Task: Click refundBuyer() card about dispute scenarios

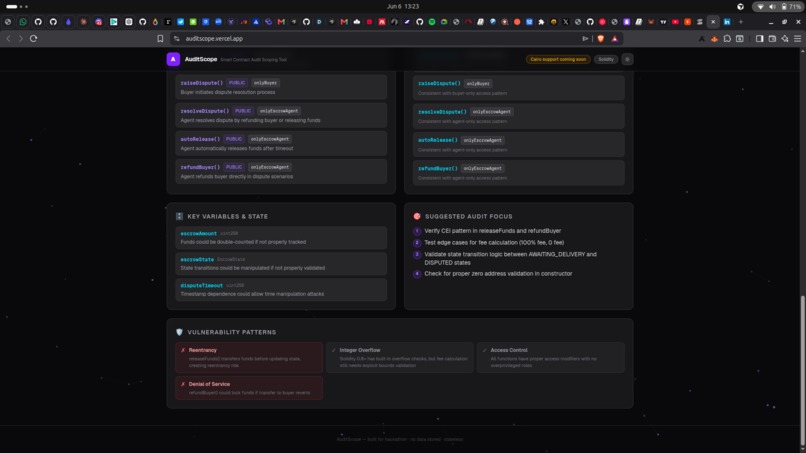Action: click(x=281, y=171)
